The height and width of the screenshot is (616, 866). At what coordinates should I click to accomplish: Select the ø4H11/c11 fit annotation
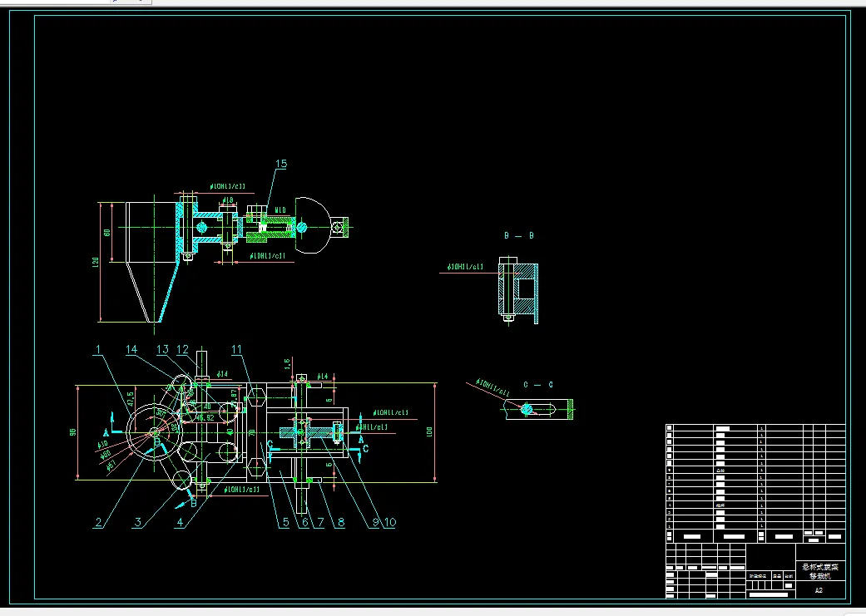372,426
